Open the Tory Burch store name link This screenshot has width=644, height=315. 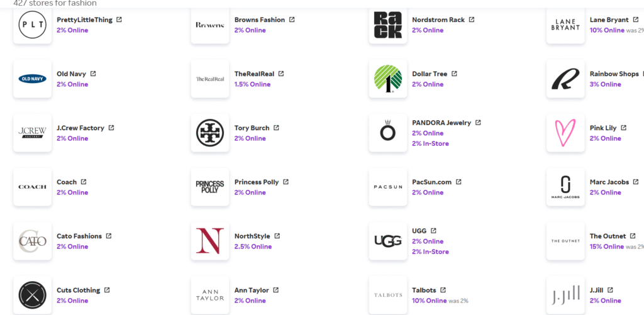coord(252,128)
